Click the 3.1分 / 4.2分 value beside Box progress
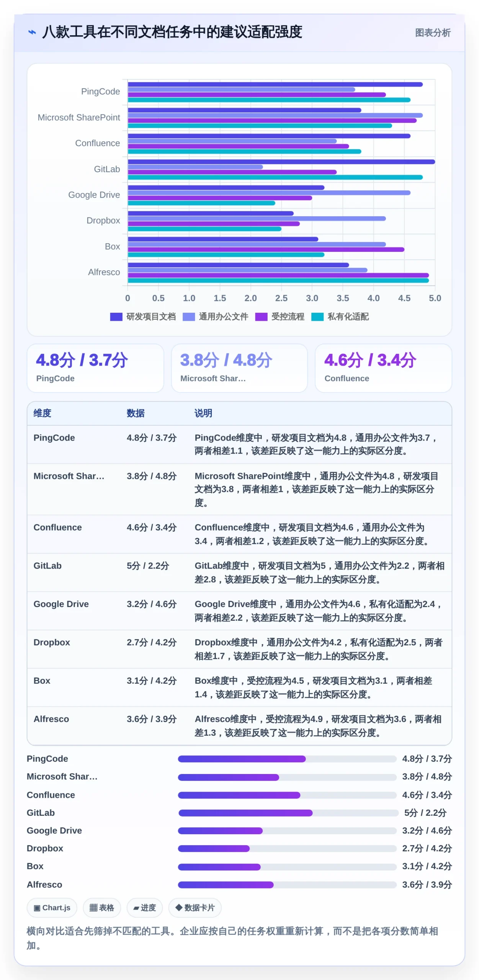Image resolution: width=479 pixels, height=980 pixels. (x=427, y=866)
